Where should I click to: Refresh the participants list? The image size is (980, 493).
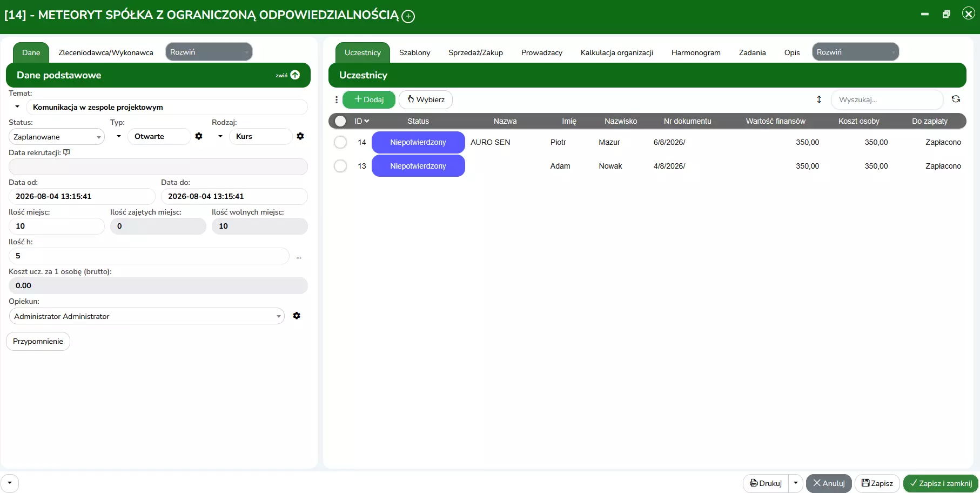point(956,99)
